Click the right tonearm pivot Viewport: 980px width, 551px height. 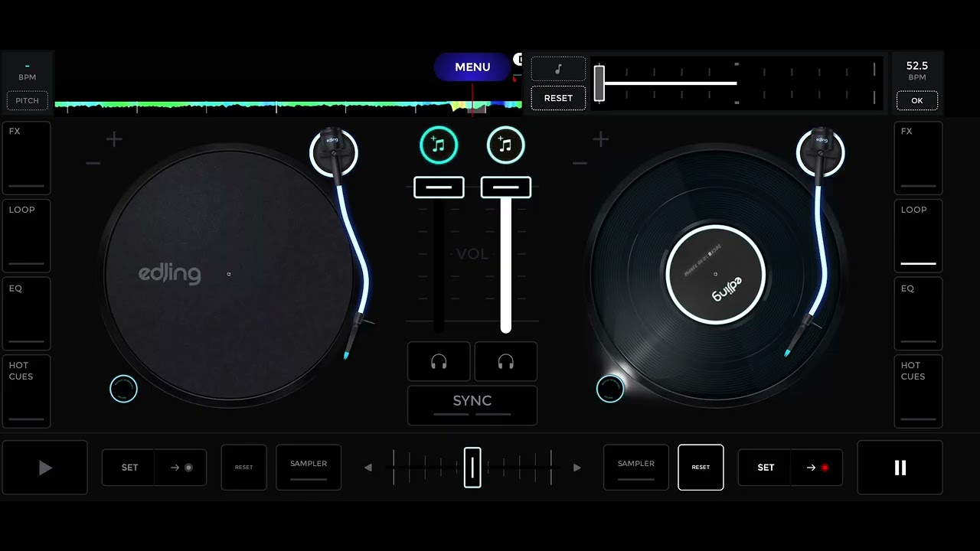click(x=820, y=152)
